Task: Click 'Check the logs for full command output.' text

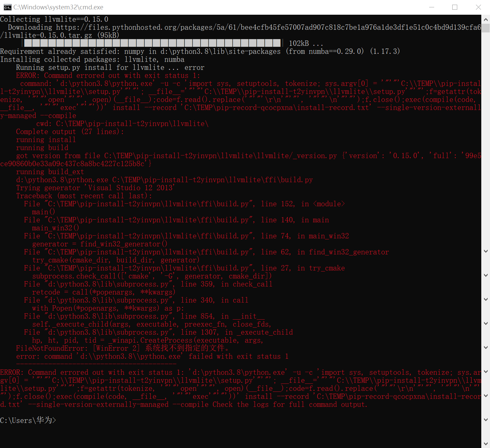Action: [290, 405]
